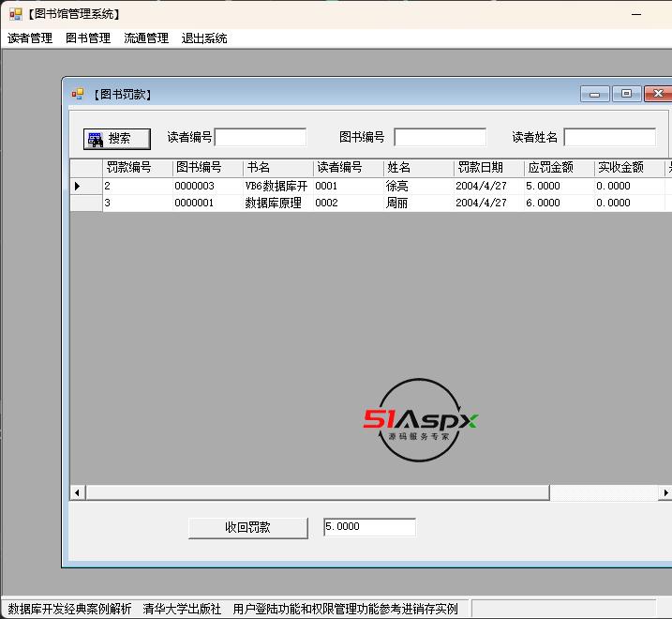Click the 退出系统 menu item

(x=204, y=38)
